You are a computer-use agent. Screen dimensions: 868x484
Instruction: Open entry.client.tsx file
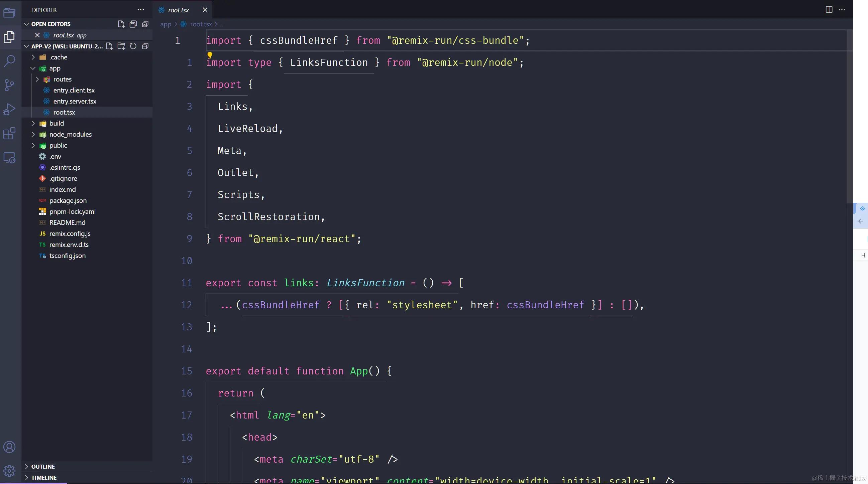87,90
